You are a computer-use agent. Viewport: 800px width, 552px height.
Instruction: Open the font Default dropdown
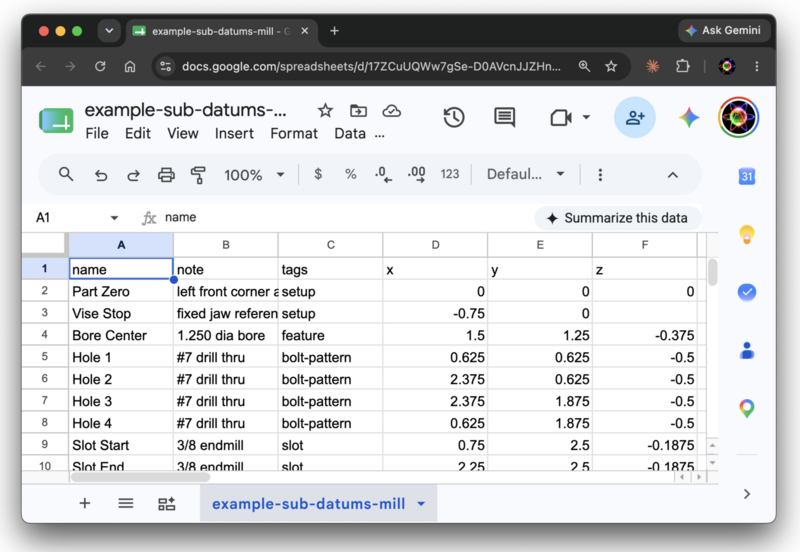point(526,174)
